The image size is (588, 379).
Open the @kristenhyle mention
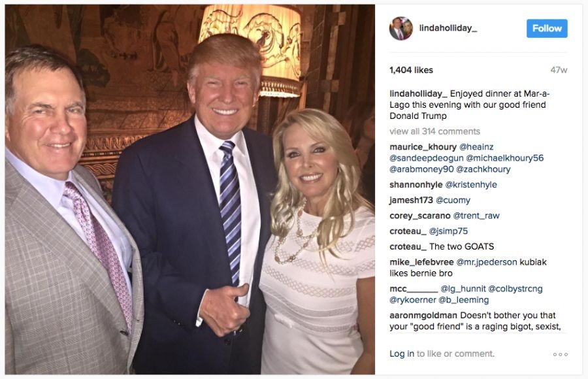tap(471, 185)
